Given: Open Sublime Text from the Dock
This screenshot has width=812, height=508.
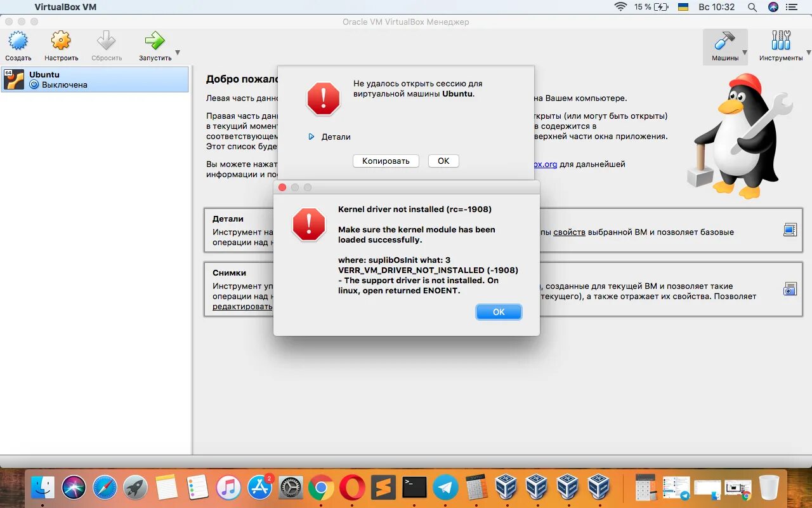Looking at the screenshot, I should [383, 487].
